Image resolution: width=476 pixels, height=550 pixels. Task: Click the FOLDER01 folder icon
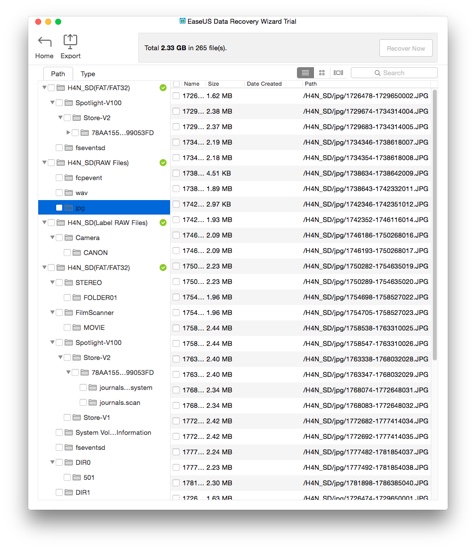(x=76, y=297)
